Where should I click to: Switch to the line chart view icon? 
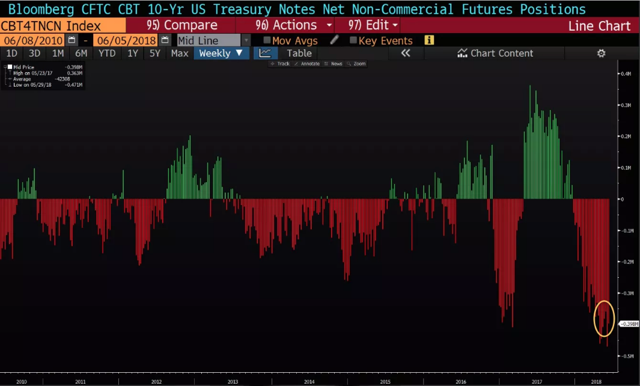click(265, 53)
